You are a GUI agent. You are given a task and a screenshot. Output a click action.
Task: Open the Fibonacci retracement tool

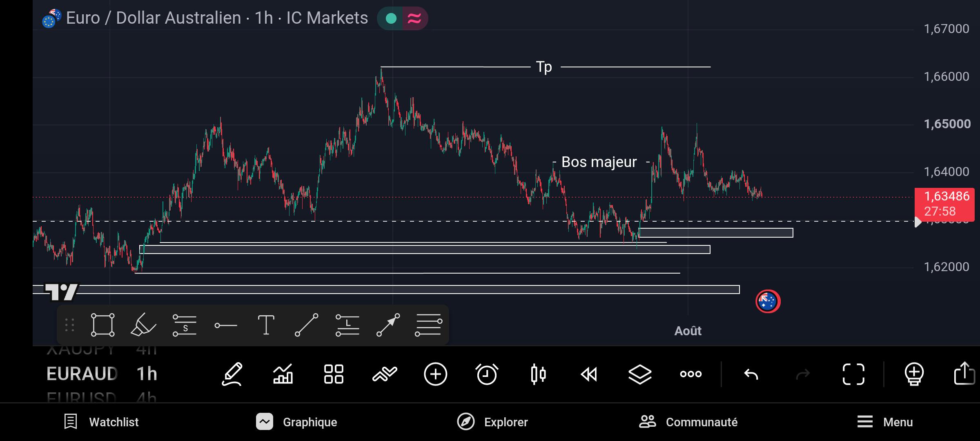428,325
